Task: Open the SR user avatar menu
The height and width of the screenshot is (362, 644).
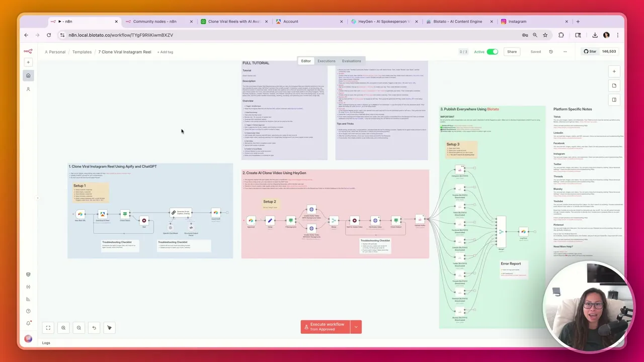Action: tap(28, 339)
